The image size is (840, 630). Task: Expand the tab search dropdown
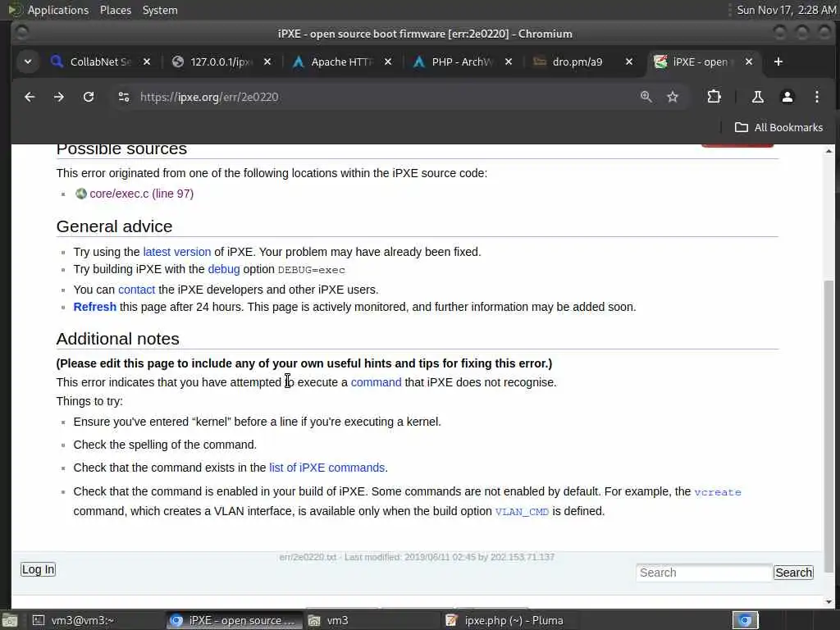click(28, 62)
